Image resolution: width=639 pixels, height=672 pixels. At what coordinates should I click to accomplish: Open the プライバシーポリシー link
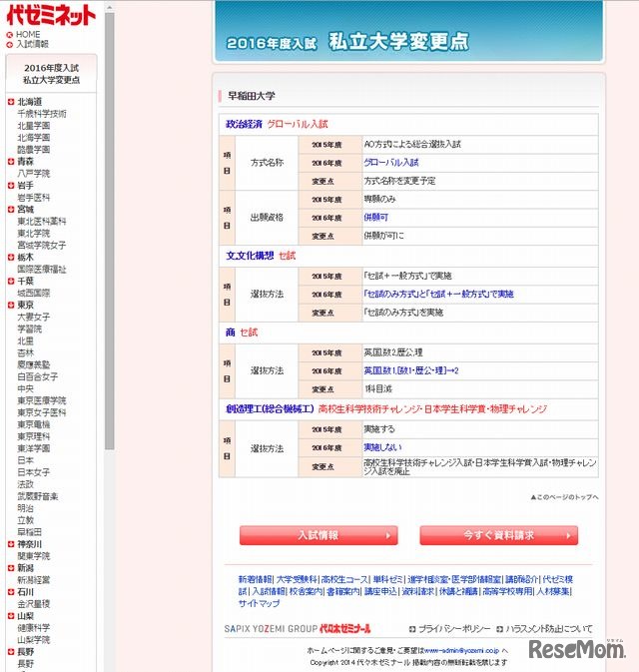pos(454,629)
